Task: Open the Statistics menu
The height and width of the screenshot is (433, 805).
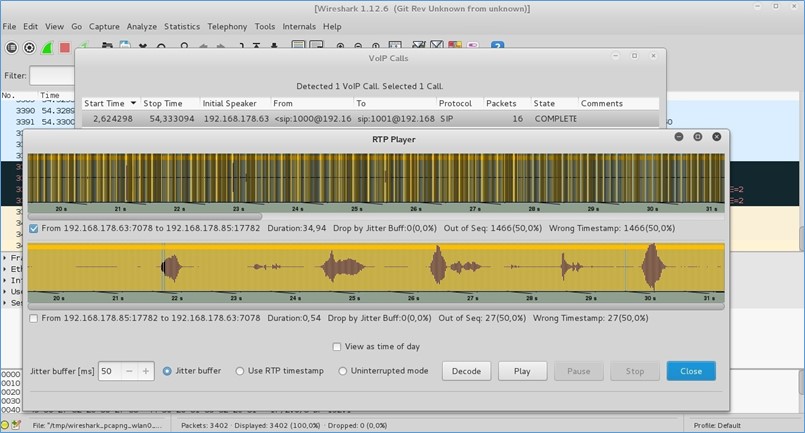Action: 181,26
